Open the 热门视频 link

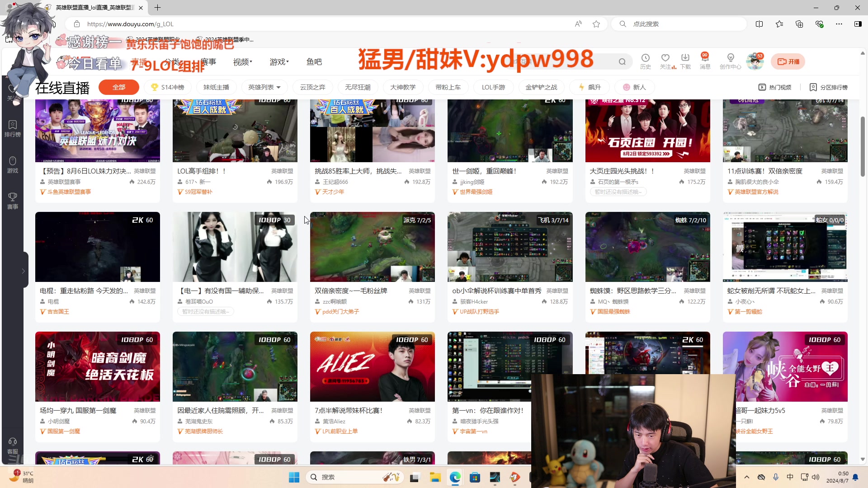(x=775, y=87)
